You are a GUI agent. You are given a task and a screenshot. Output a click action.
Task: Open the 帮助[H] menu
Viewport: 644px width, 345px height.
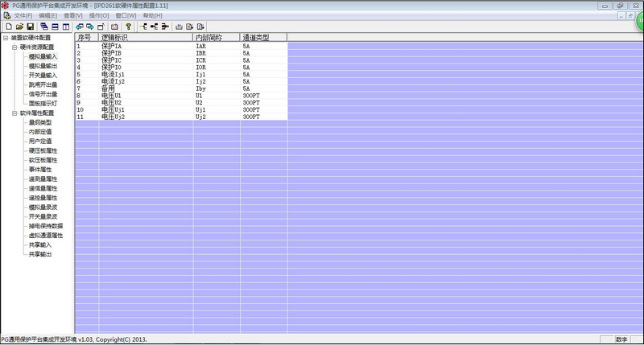[x=152, y=16]
